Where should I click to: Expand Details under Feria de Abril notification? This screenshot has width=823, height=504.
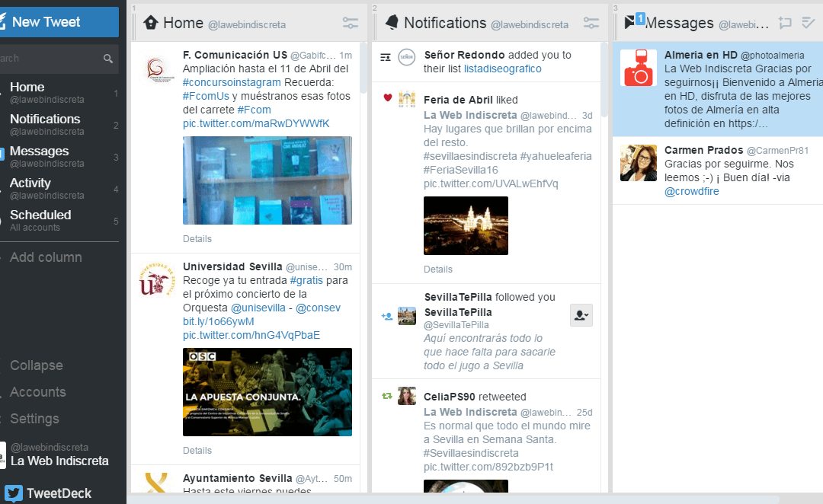tap(438, 270)
